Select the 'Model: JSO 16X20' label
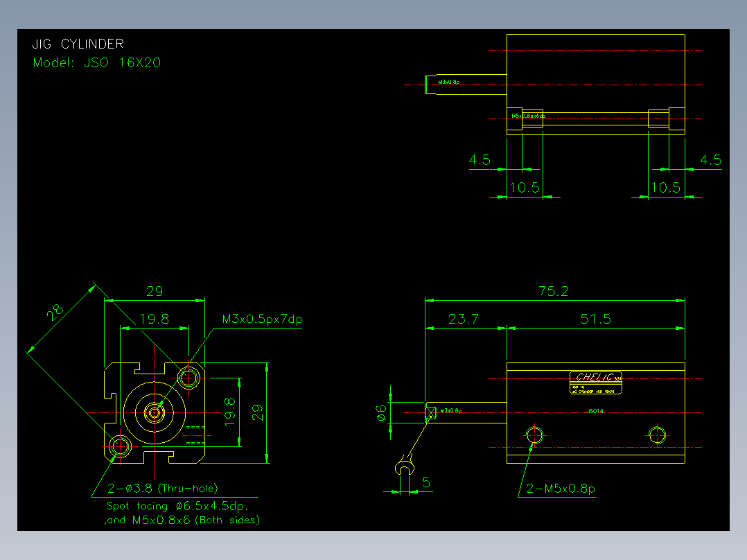Screen dimensions: 747x560 point(97,63)
